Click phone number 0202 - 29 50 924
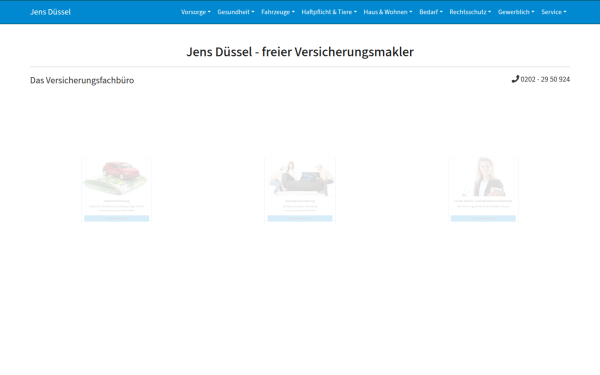 [545, 79]
